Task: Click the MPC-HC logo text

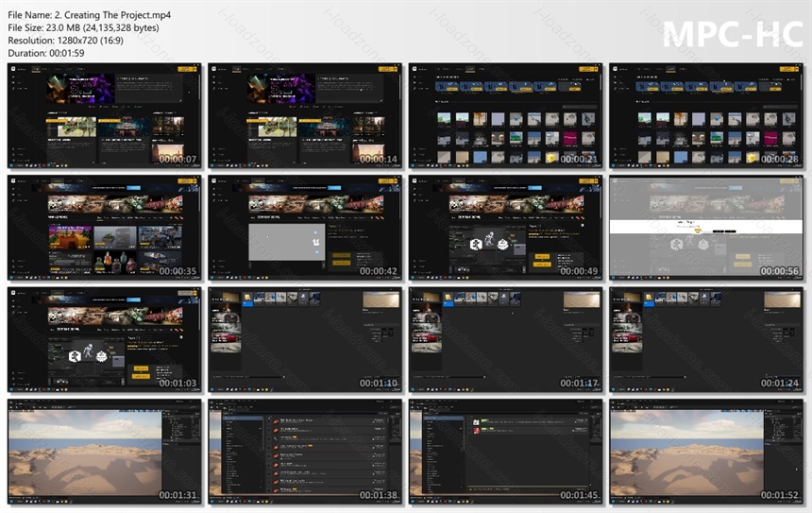Action: tap(733, 34)
